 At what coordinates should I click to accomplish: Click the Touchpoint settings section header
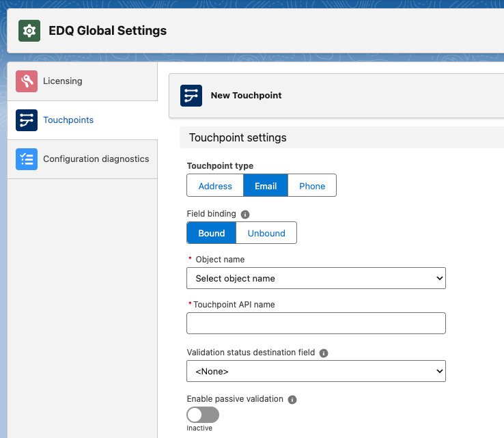[341, 137]
